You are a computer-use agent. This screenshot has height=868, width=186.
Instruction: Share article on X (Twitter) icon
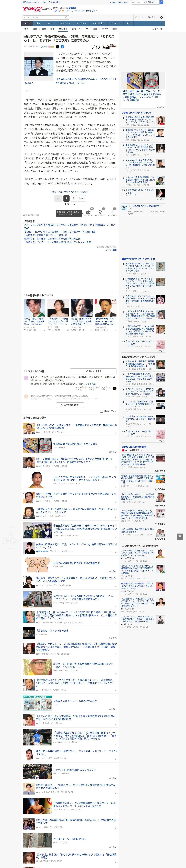(57, 47)
